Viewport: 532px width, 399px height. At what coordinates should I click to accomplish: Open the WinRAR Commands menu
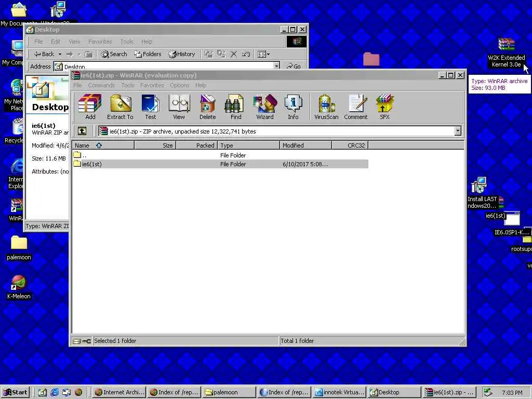pyautogui.click(x=101, y=85)
